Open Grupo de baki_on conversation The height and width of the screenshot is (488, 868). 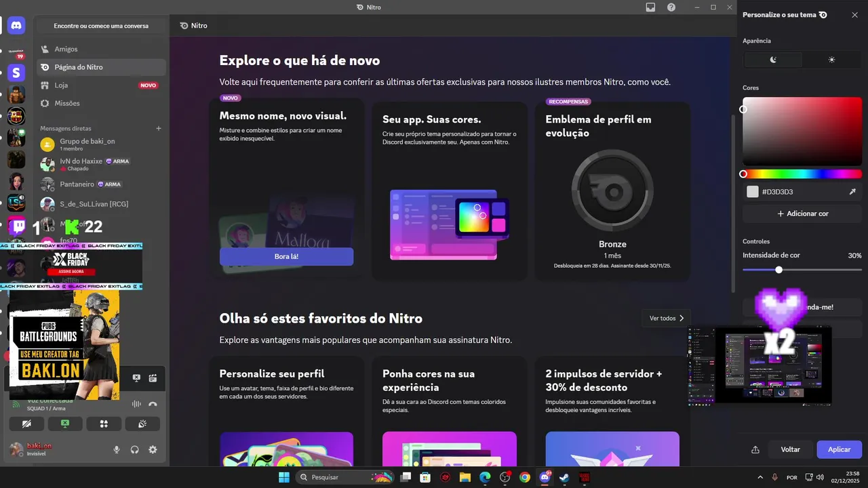[x=100, y=144]
